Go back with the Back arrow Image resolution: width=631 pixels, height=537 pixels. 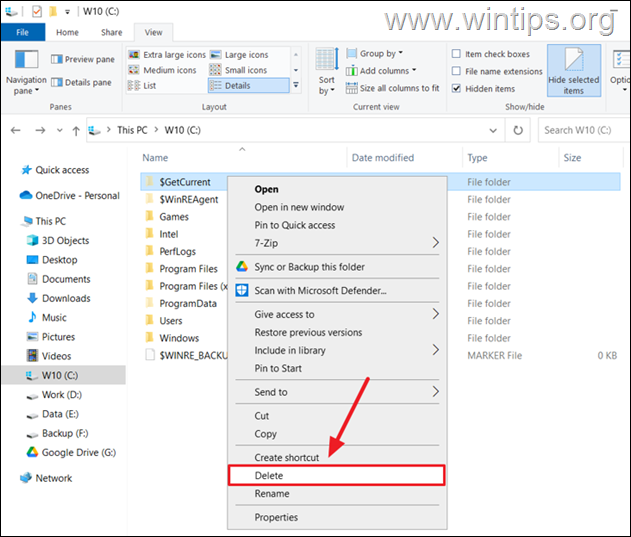pos(16,130)
